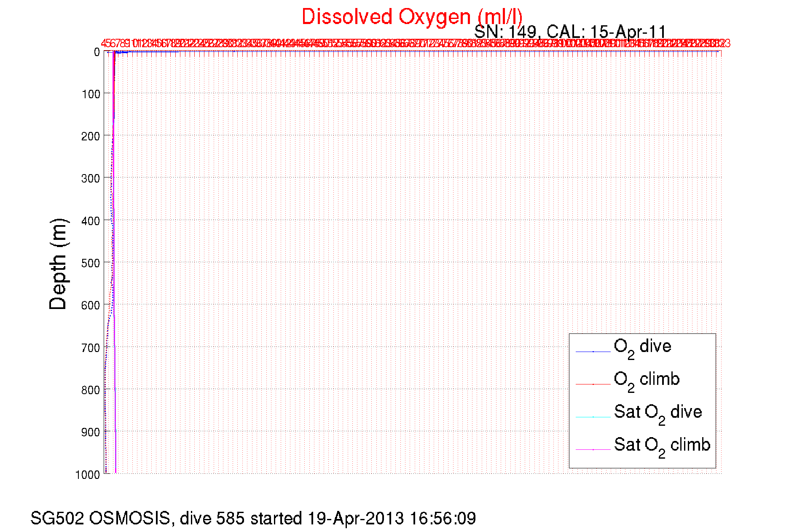Click the 300 depth tick label
The height and width of the screenshot is (532, 797).
91,178
